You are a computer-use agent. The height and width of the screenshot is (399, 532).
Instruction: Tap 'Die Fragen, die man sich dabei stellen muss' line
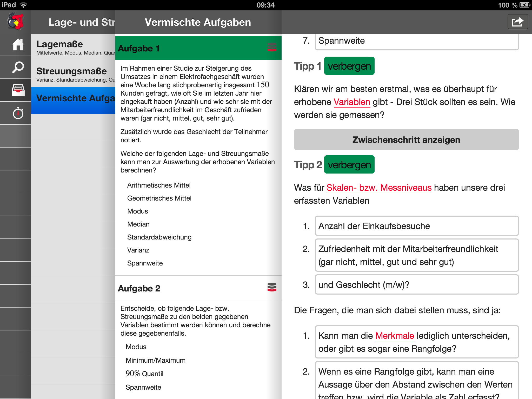pos(397,310)
